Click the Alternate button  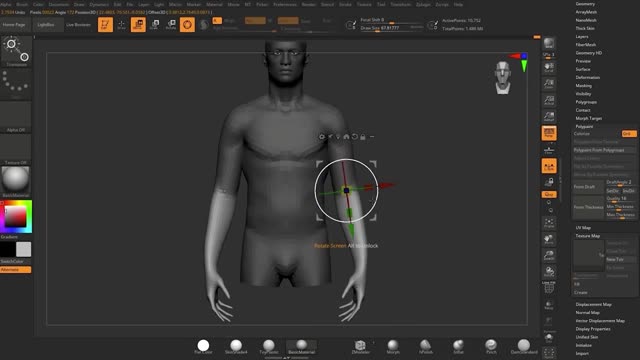(16, 269)
